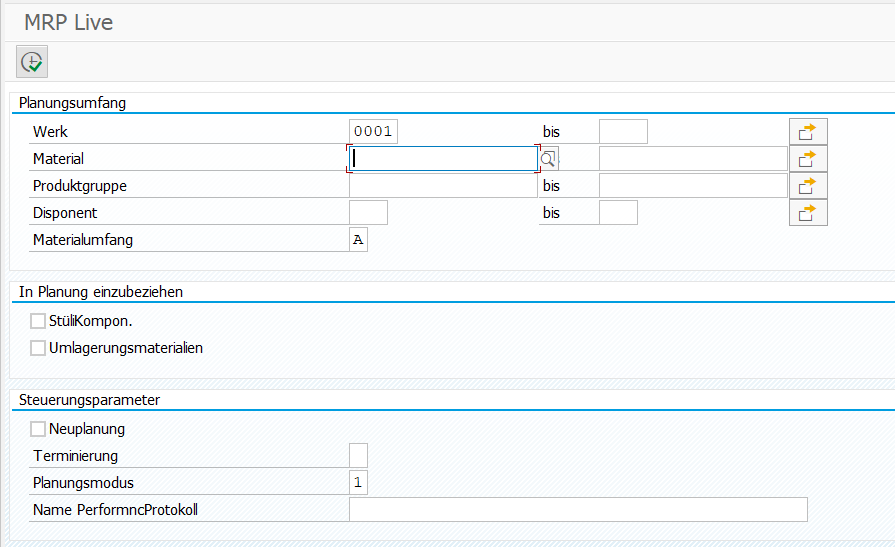Image resolution: width=895 pixels, height=547 pixels.
Task: Select the Materialumfang field showing A
Action: 358,240
